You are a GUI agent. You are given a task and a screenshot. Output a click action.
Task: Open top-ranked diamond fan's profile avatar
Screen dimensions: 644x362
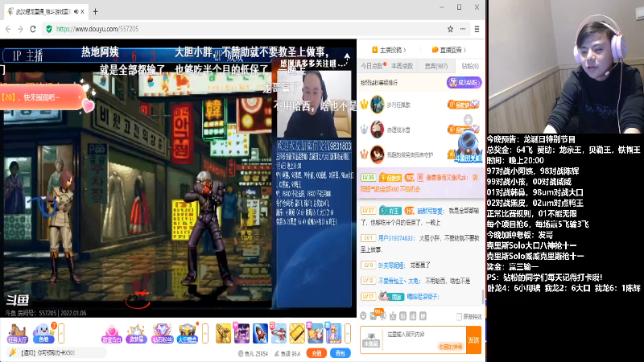coord(377,105)
